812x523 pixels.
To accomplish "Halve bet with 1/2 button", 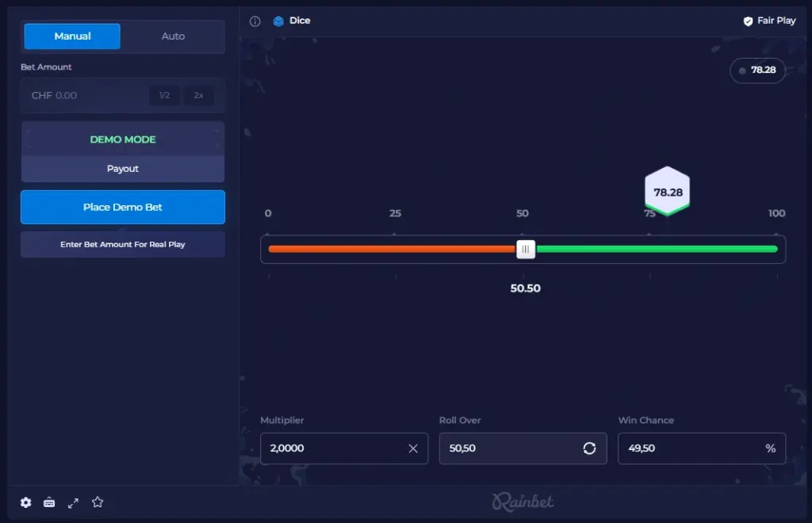I will tap(164, 95).
